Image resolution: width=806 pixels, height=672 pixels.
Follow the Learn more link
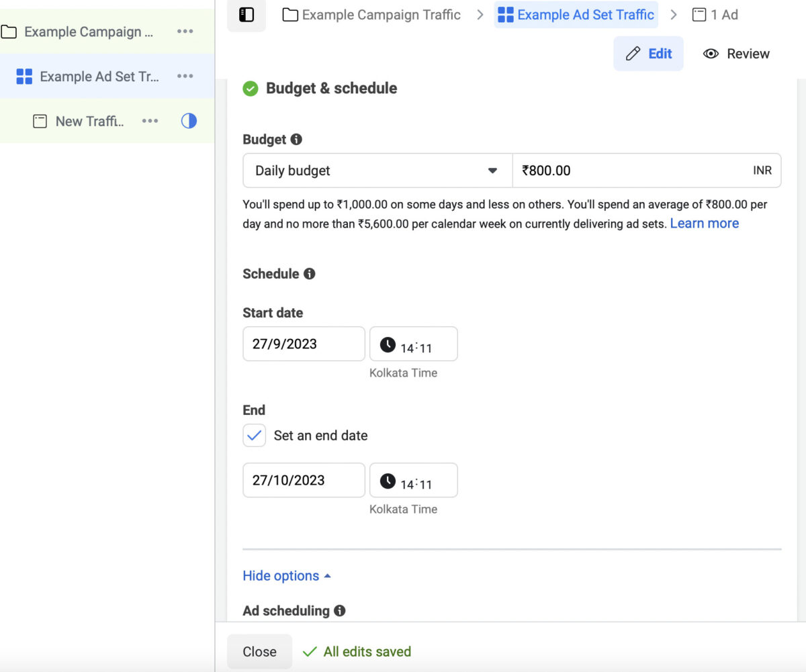pyautogui.click(x=704, y=223)
